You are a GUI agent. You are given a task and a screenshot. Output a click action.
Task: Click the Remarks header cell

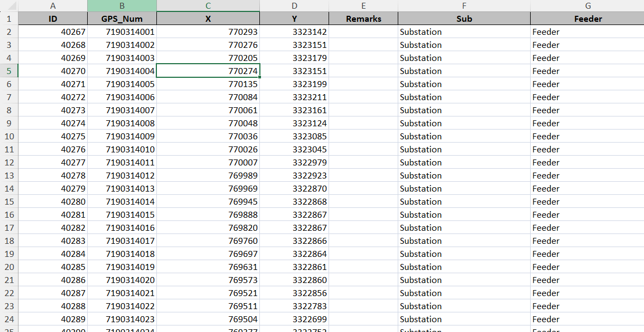[363, 19]
